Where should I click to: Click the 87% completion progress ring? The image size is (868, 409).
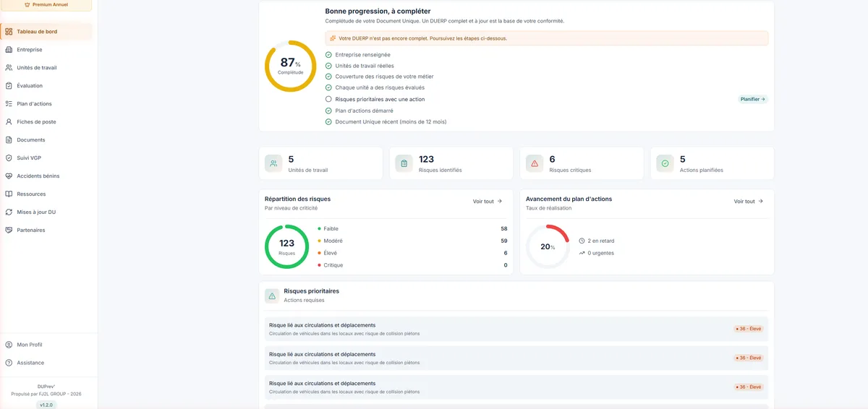click(x=291, y=66)
